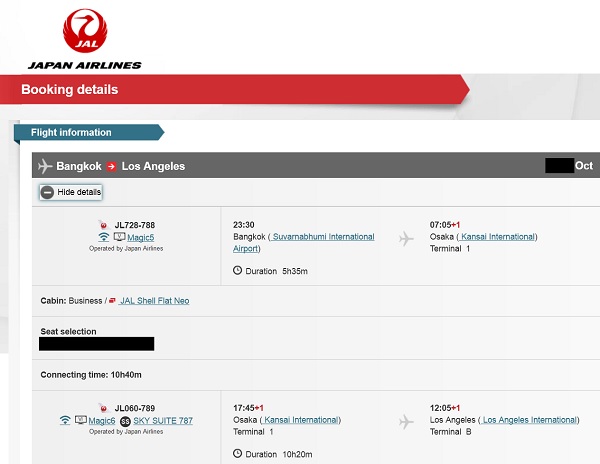Click the airplane icon in Bangkok–Los Angeles header
Image resolution: width=600 pixels, height=464 pixels.
(x=45, y=166)
